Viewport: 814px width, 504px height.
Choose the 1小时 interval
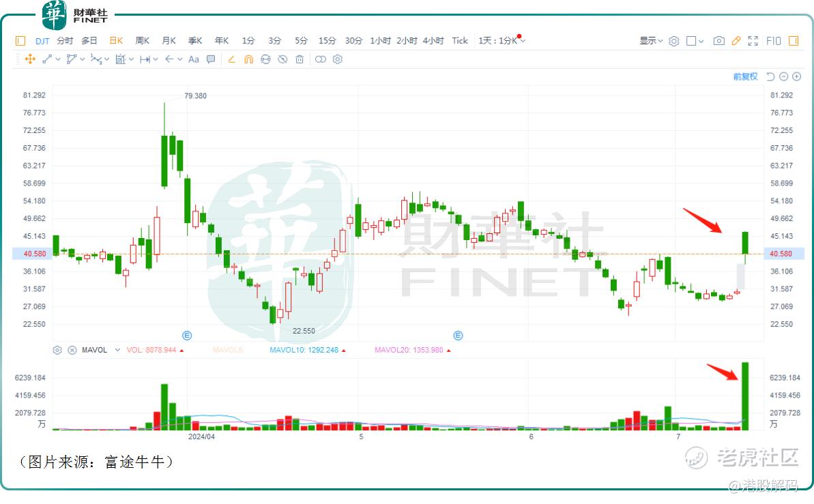(380, 40)
